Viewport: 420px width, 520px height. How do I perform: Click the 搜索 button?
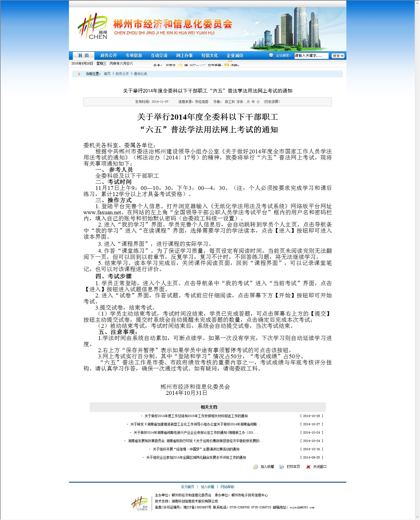click(x=338, y=56)
